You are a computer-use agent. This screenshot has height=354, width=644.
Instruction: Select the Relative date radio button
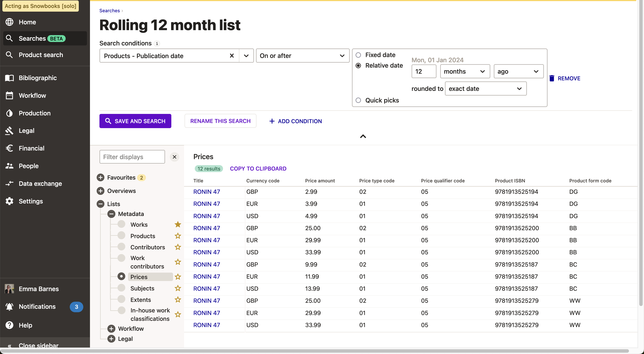click(x=358, y=65)
